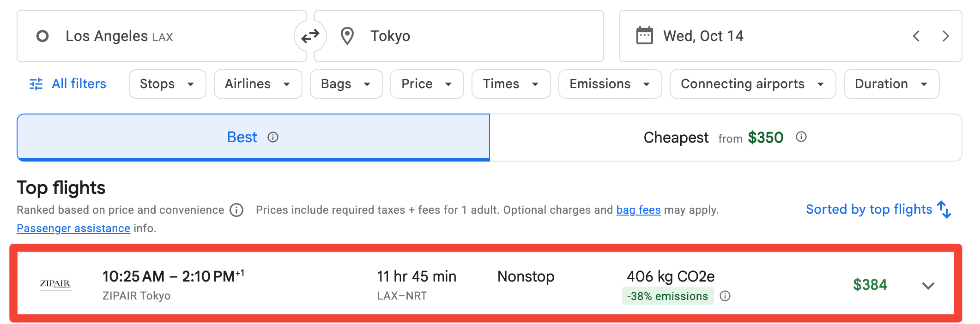The image size is (980, 324).
Task: Expand the ZIPAIR flight details chevron
Action: tap(928, 285)
